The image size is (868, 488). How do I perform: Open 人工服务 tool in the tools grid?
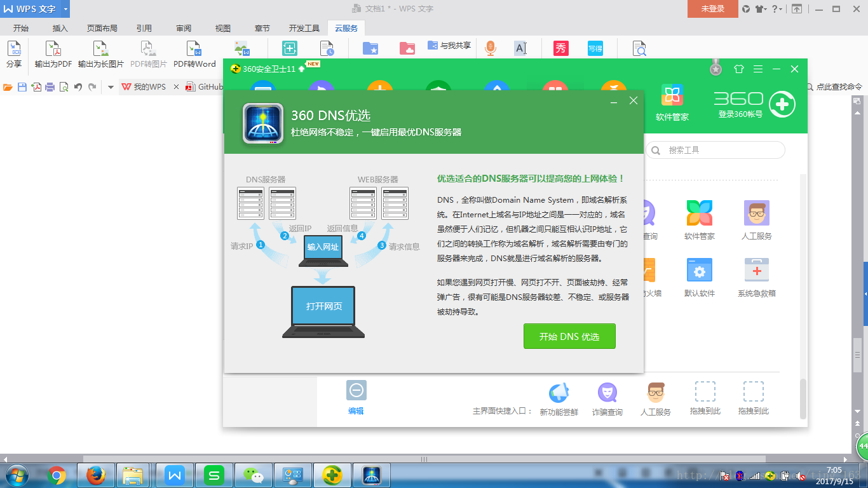click(x=756, y=220)
